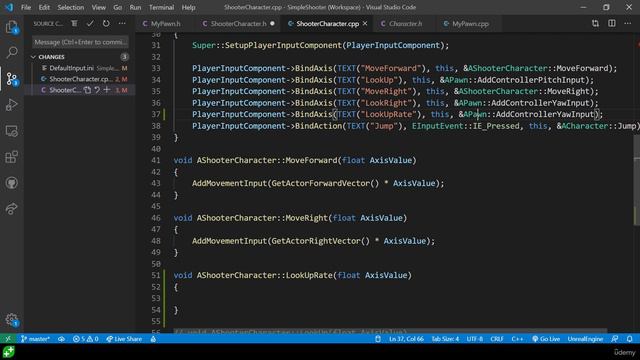640x360 pixels.
Task: Click the Commit checkmark icon
Action: coord(90,24)
